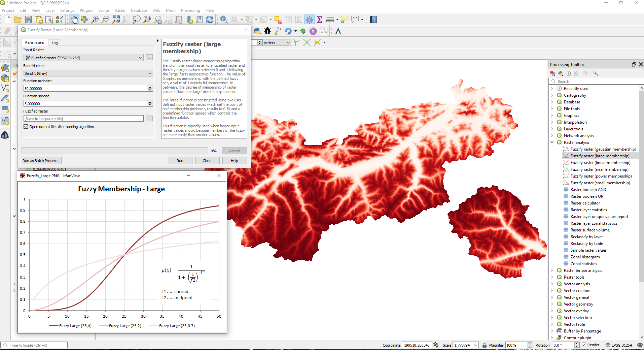The width and height of the screenshot is (644, 350).
Task: Switch to the Log tab
Action: pyautogui.click(x=55, y=43)
